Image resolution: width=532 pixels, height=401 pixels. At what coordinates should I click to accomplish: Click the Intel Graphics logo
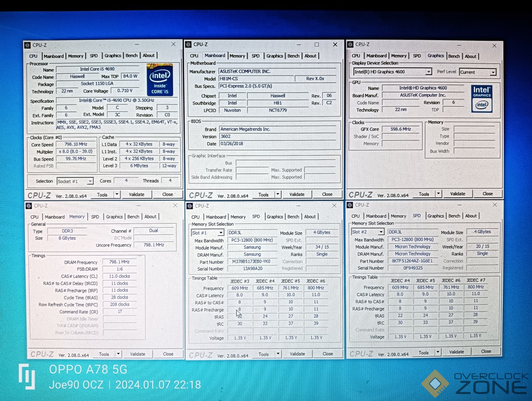pyautogui.click(x=482, y=99)
